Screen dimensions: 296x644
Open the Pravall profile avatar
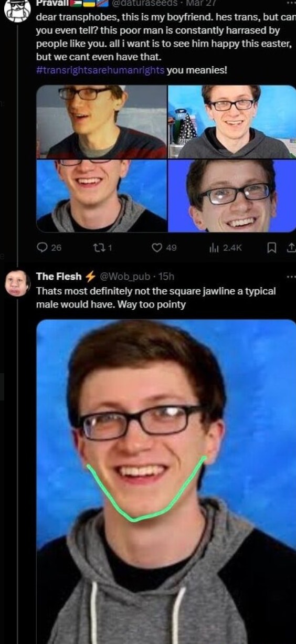pyautogui.click(x=17, y=10)
